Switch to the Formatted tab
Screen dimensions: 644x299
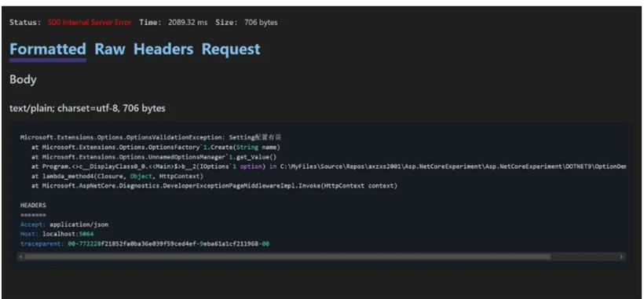point(48,49)
